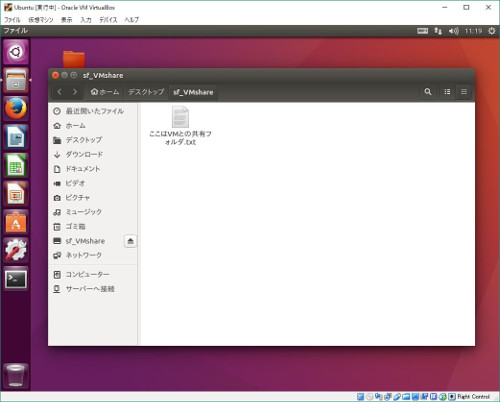
Task: Open the VirtualBox デバイス menu
Action: [x=108, y=20]
